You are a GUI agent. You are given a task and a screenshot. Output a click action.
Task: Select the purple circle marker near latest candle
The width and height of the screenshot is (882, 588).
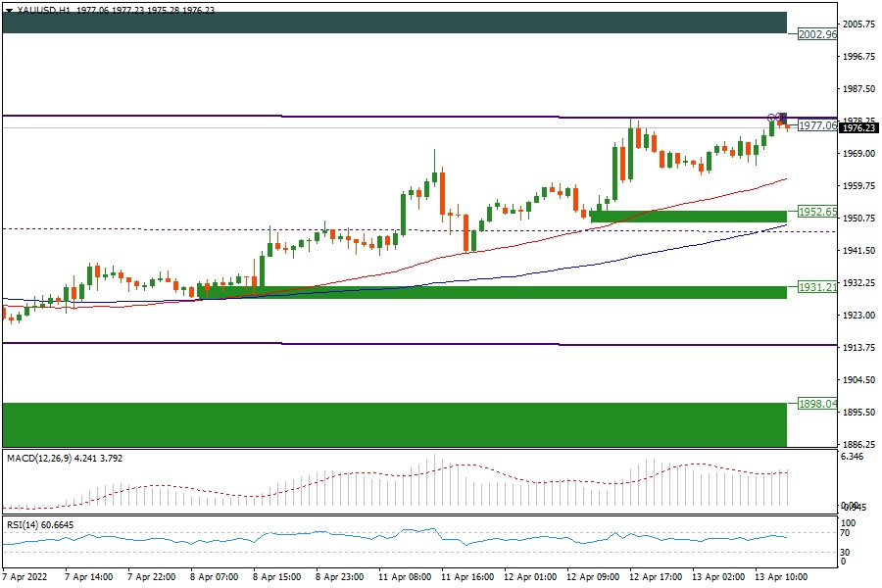click(x=772, y=118)
